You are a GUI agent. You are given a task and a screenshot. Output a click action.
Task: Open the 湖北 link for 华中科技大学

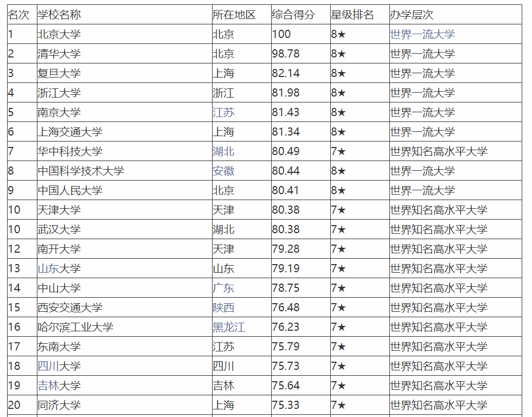click(x=223, y=151)
